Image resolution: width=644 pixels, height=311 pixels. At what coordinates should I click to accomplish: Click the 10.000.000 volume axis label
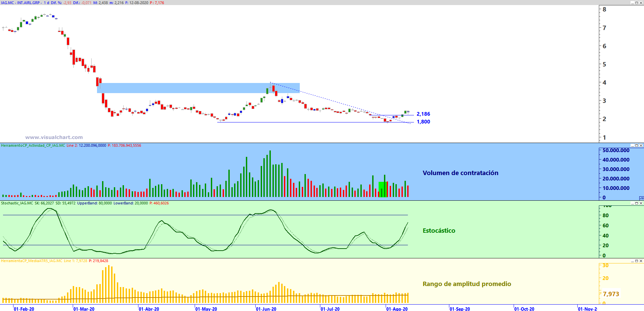pos(616,188)
